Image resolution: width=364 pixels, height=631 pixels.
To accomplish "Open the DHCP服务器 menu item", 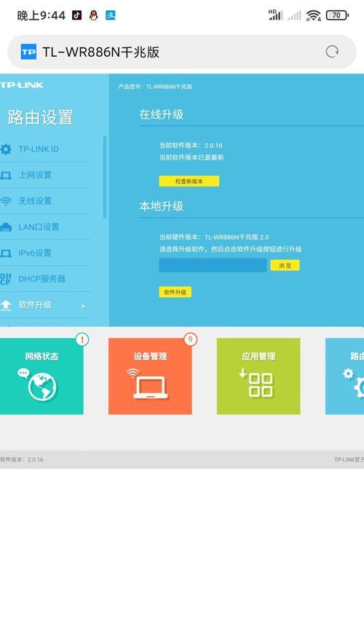I will coord(45,279).
